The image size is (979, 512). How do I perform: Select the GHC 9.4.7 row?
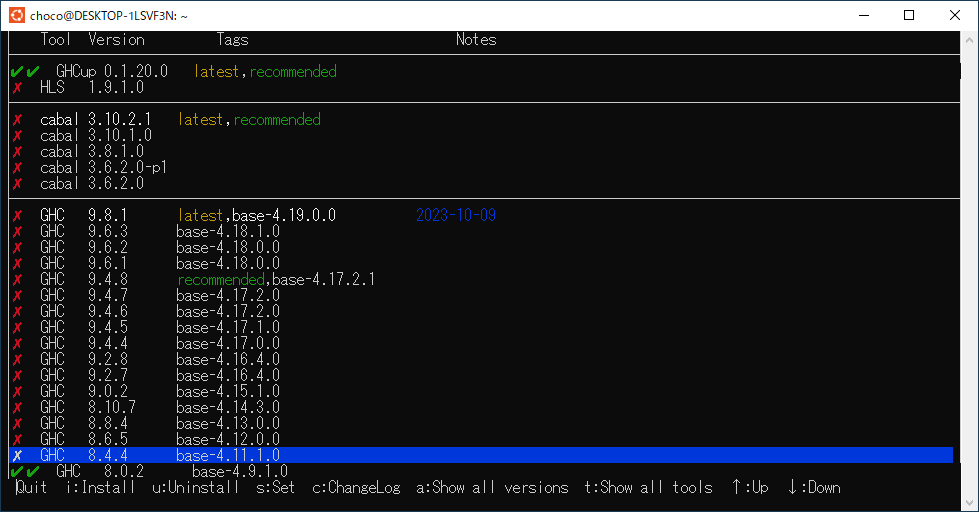(x=485, y=295)
